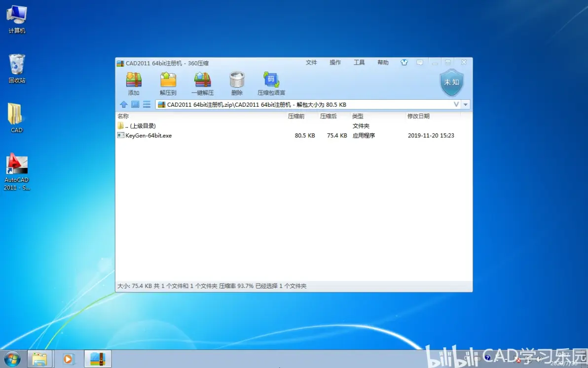Open the 操作 menu
Viewport: 588px width, 368px height.
pyautogui.click(x=335, y=62)
